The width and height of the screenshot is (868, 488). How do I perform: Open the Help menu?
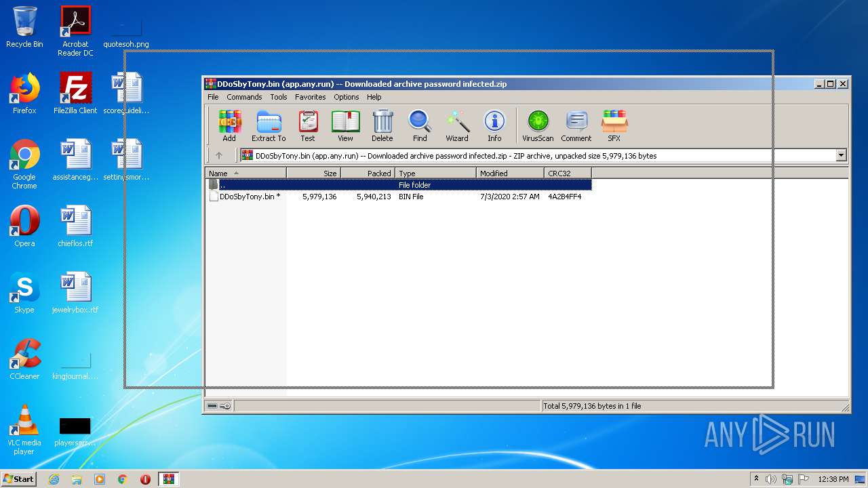[x=374, y=97]
